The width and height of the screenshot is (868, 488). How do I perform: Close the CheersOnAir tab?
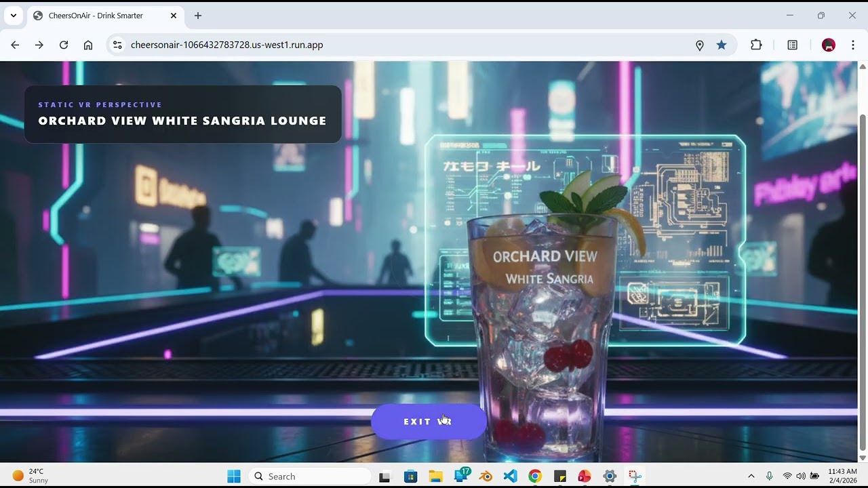tap(174, 16)
